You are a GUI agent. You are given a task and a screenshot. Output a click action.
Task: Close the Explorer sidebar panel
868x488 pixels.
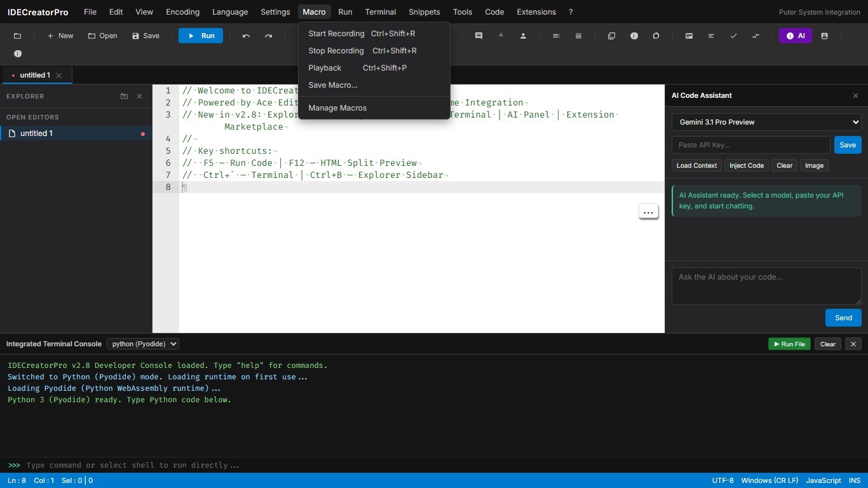pyautogui.click(x=139, y=97)
